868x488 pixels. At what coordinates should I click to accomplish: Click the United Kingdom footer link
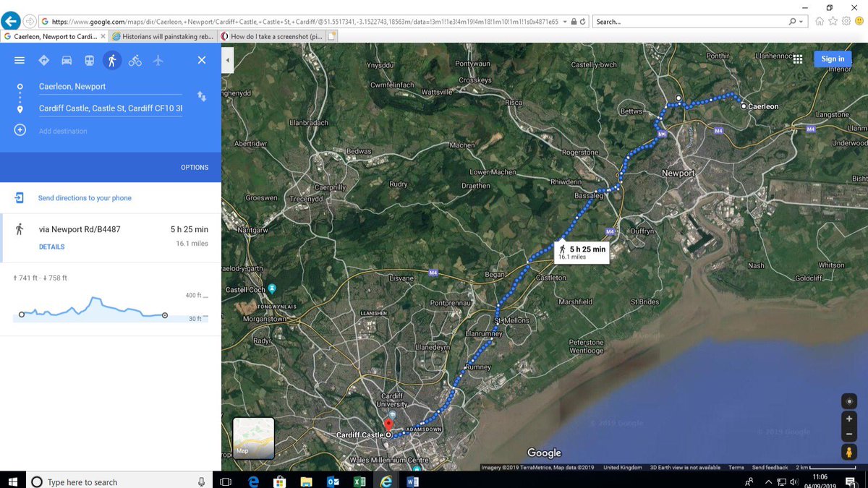point(623,468)
